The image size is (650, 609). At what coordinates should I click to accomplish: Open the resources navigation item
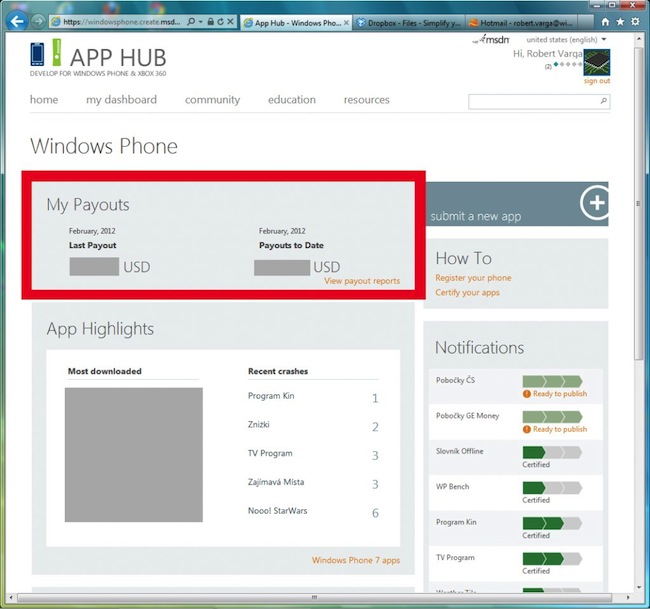[x=366, y=99]
